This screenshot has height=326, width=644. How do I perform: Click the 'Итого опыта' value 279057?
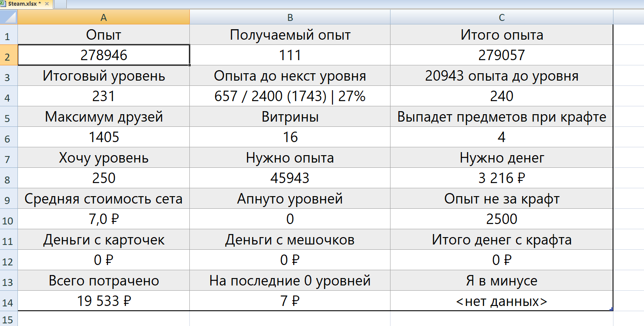click(x=502, y=55)
